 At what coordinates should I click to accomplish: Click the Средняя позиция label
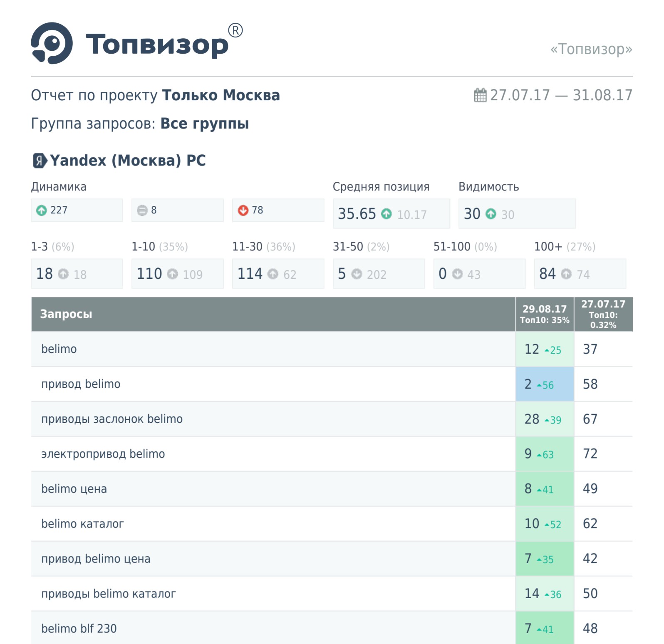point(381,187)
